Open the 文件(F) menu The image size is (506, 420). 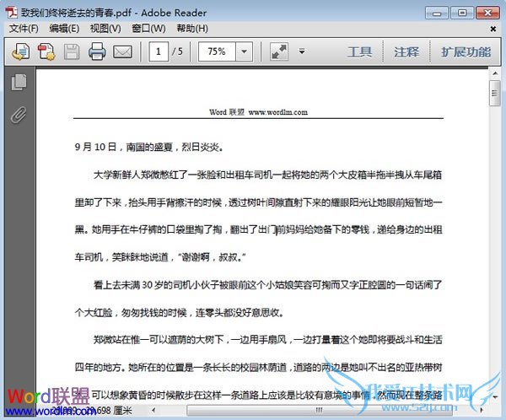point(24,29)
